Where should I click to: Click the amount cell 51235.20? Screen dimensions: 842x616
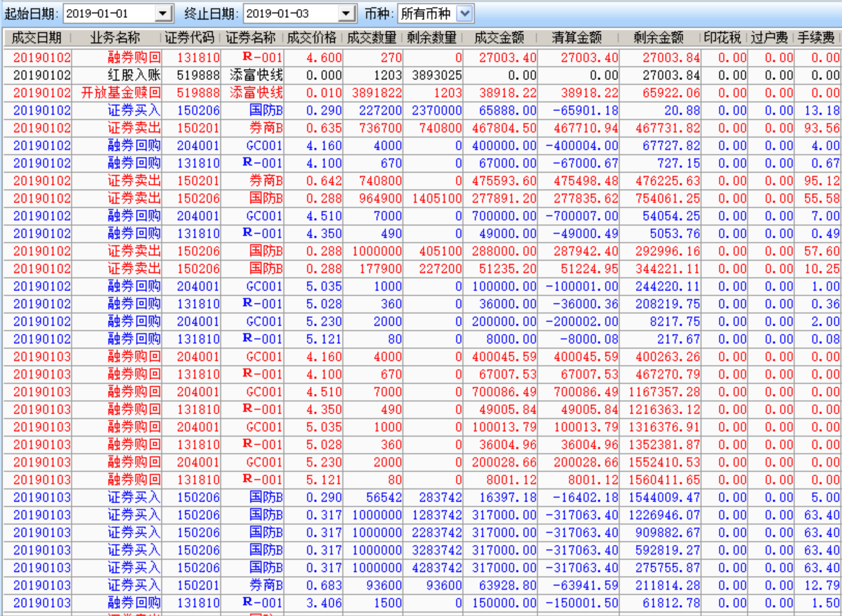point(500,268)
